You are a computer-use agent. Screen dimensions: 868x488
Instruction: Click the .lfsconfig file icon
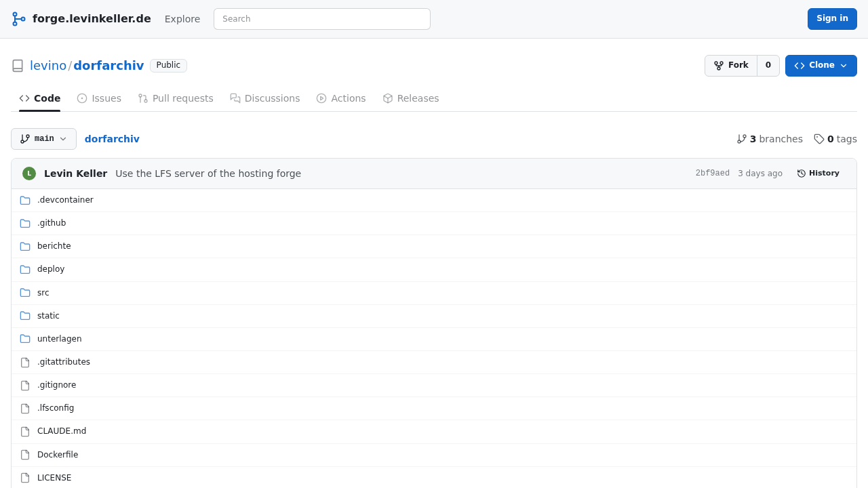pos(25,408)
